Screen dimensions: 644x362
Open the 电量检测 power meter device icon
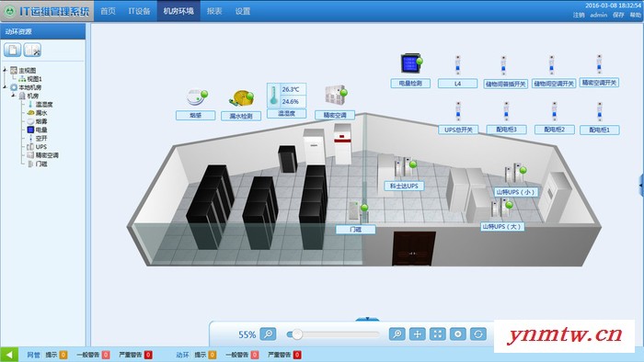pos(411,63)
